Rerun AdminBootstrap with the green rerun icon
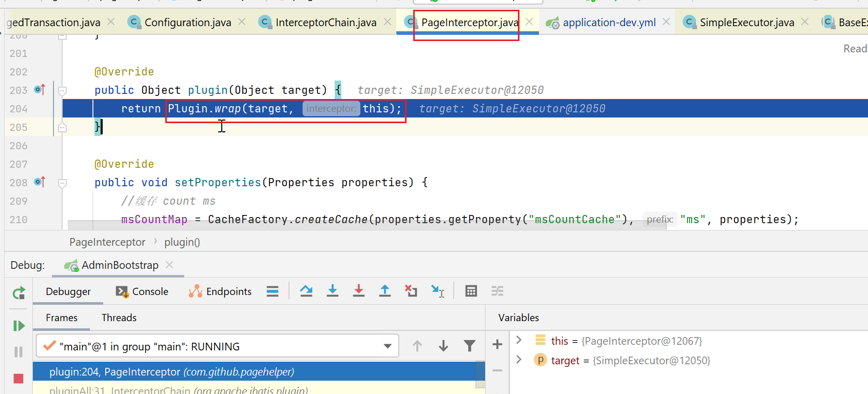868x394 pixels. point(18,293)
